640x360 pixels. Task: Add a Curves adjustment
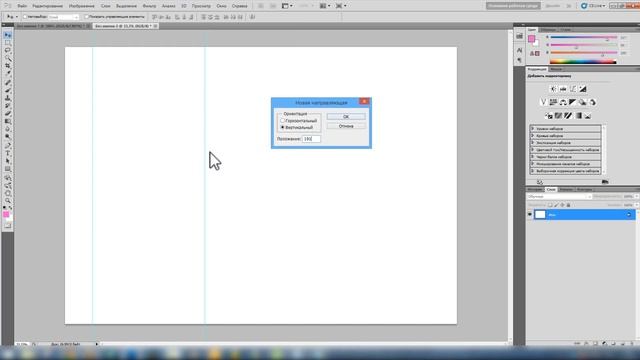[x=573, y=89]
